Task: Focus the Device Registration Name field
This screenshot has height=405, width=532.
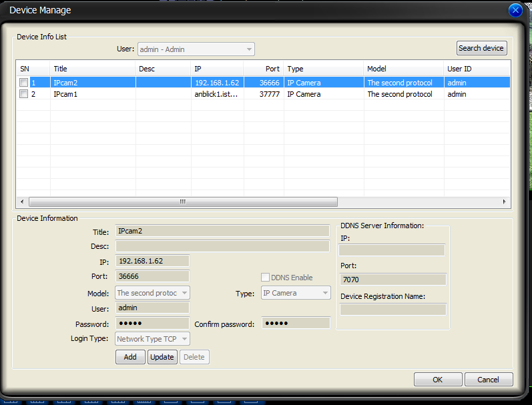Action: (393, 310)
